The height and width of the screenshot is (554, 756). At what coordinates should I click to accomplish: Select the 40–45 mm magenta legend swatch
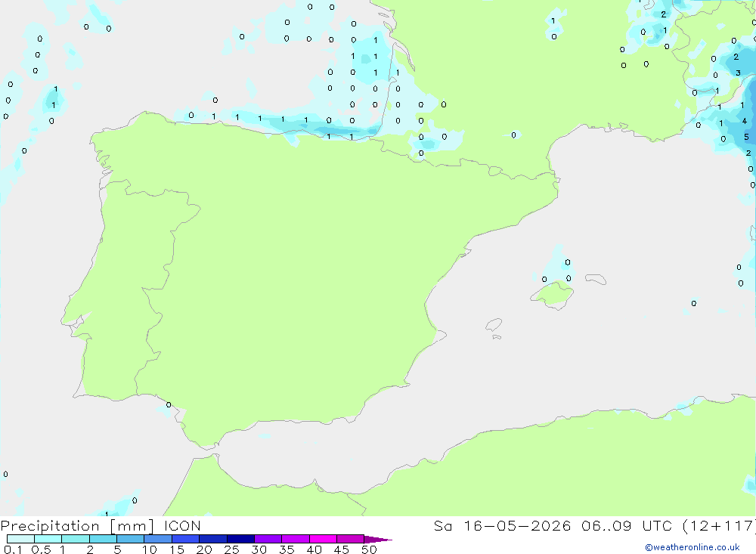[x=323, y=539]
